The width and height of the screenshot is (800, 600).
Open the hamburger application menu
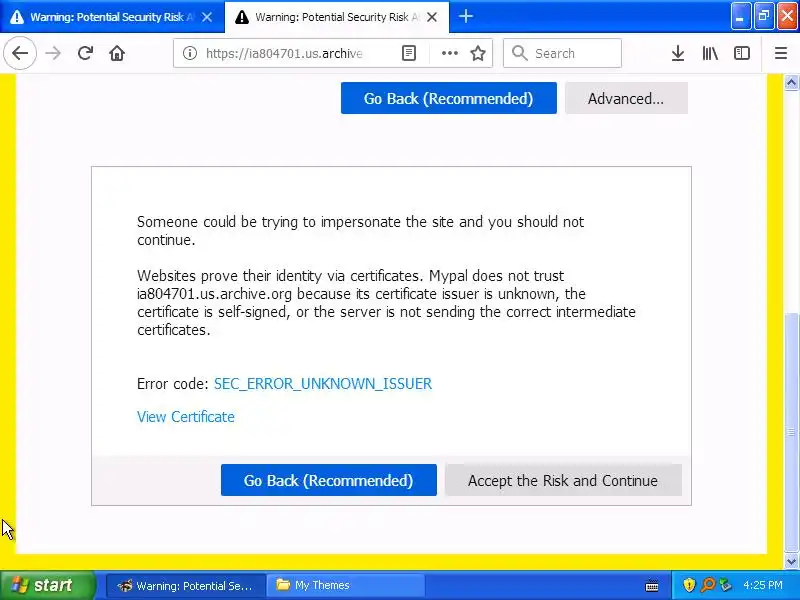tap(781, 53)
